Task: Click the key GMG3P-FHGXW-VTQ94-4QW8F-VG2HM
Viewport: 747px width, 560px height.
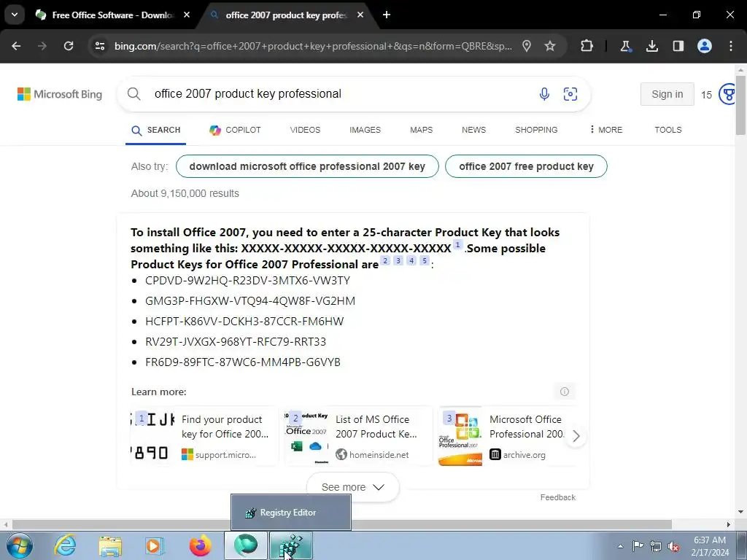Action: pyautogui.click(x=250, y=301)
